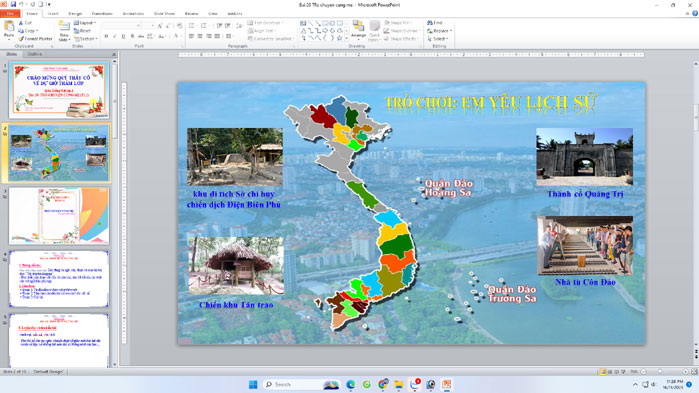The height and width of the screenshot is (393, 699).
Task: Click Fit slide to window button
Action: point(694,372)
